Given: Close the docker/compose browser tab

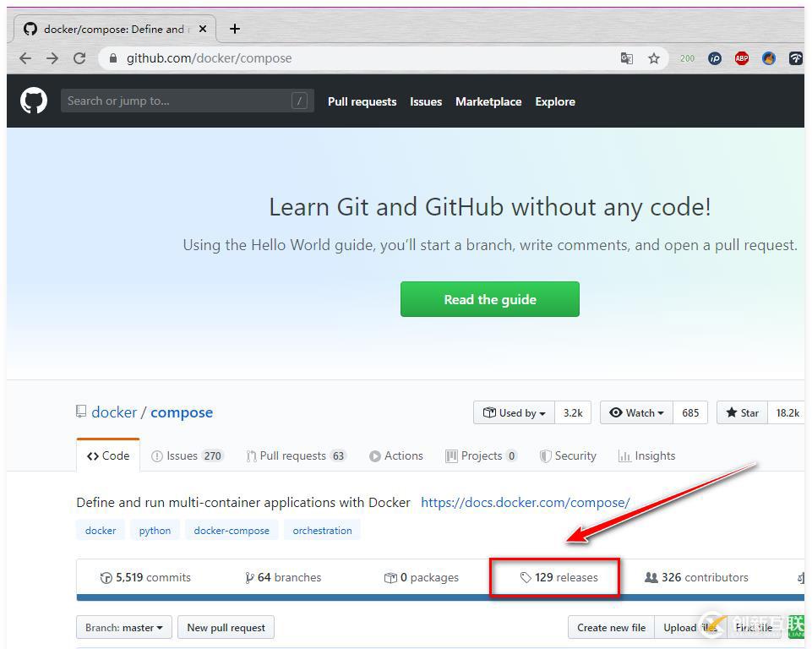Looking at the screenshot, I should pyautogui.click(x=203, y=29).
